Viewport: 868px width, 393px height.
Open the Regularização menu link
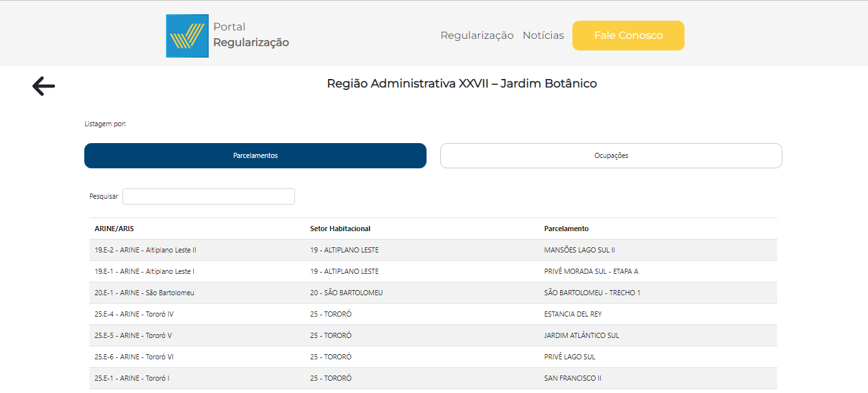(x=477, y=36)
